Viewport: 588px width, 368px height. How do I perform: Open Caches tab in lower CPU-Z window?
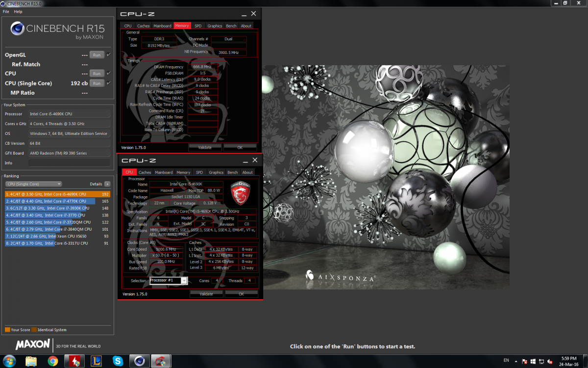(x=145, y=172)
